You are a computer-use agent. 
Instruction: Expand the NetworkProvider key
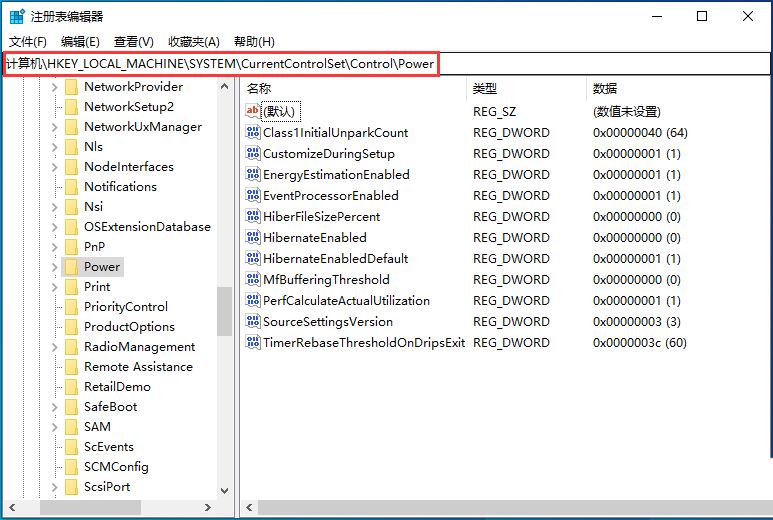click(54, 87)
